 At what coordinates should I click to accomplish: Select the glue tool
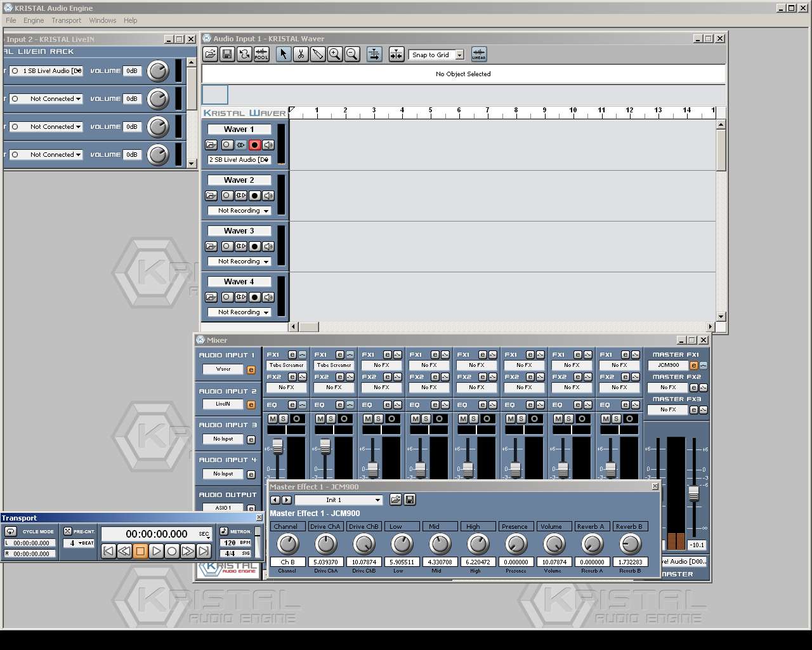click(x=318, y=55)
